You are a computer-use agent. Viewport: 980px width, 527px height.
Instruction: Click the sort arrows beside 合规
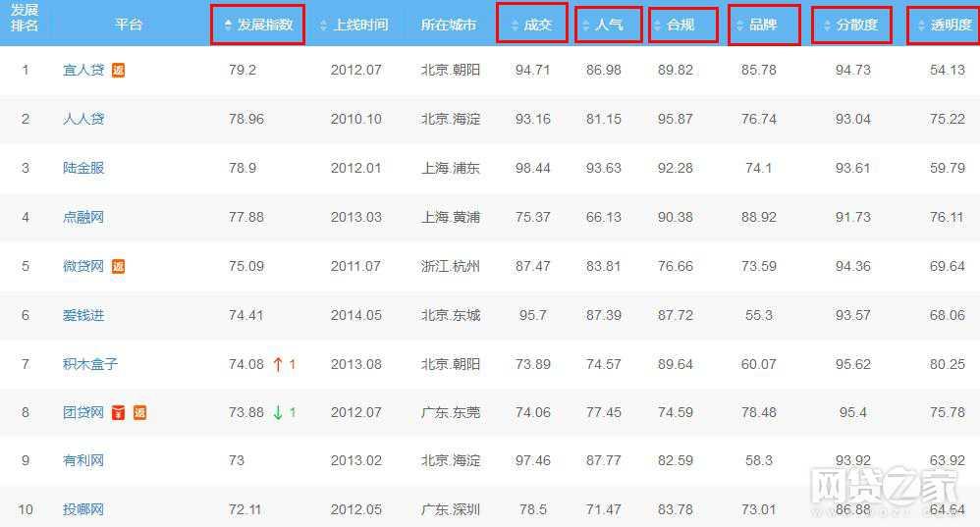pyautogui.click(x=657, y=25)
